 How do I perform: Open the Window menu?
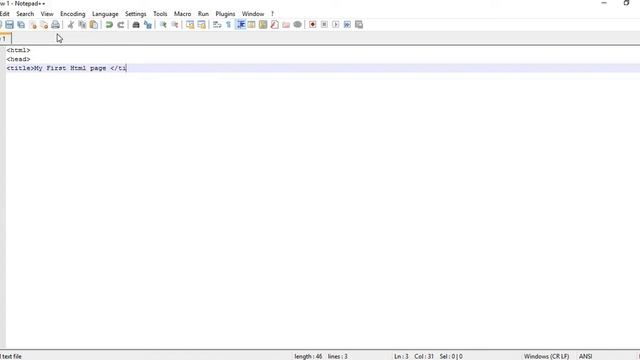253,14
